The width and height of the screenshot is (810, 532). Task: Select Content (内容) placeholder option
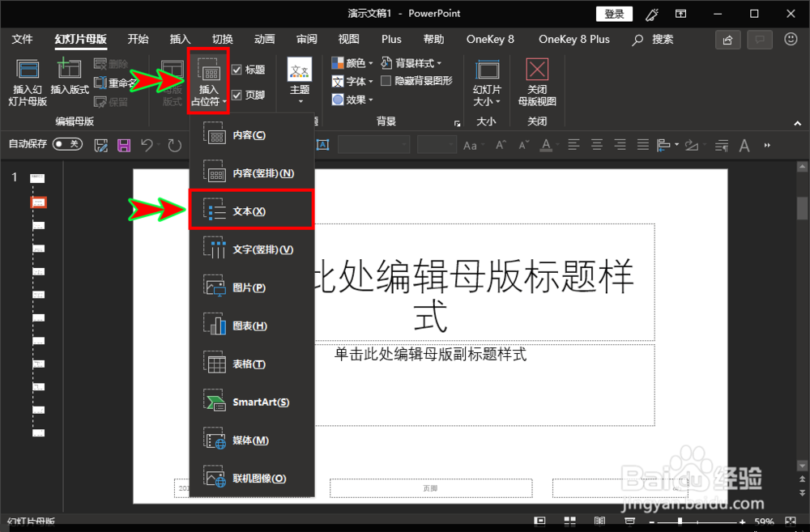[x=252, y=135]
